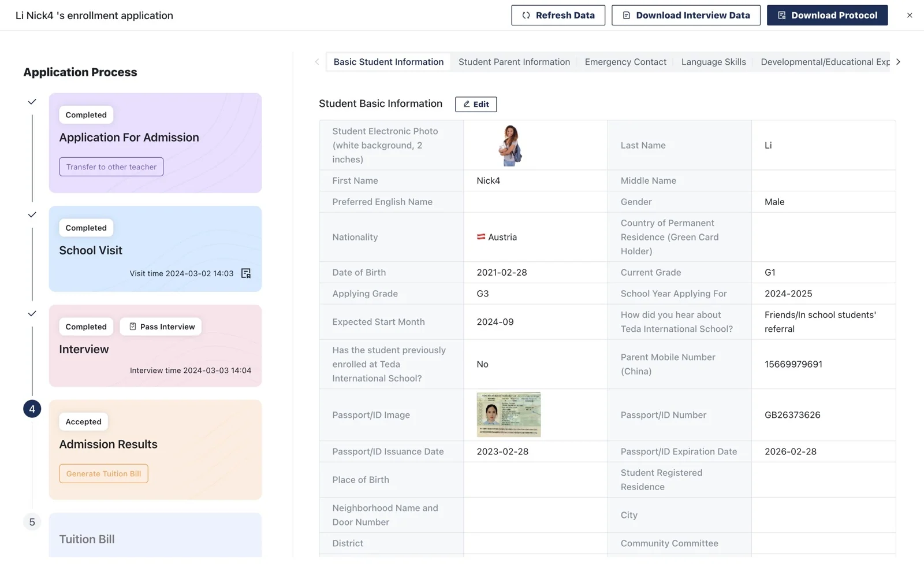Download Protocol file
924x578 pixels.
[828, 16]
